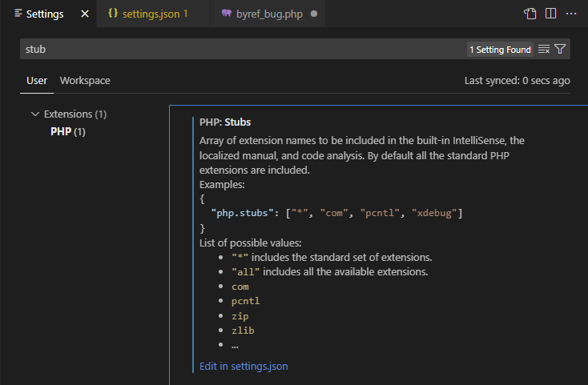Clear the settings search input icon

pyautogui.click(x=544, y=50)
